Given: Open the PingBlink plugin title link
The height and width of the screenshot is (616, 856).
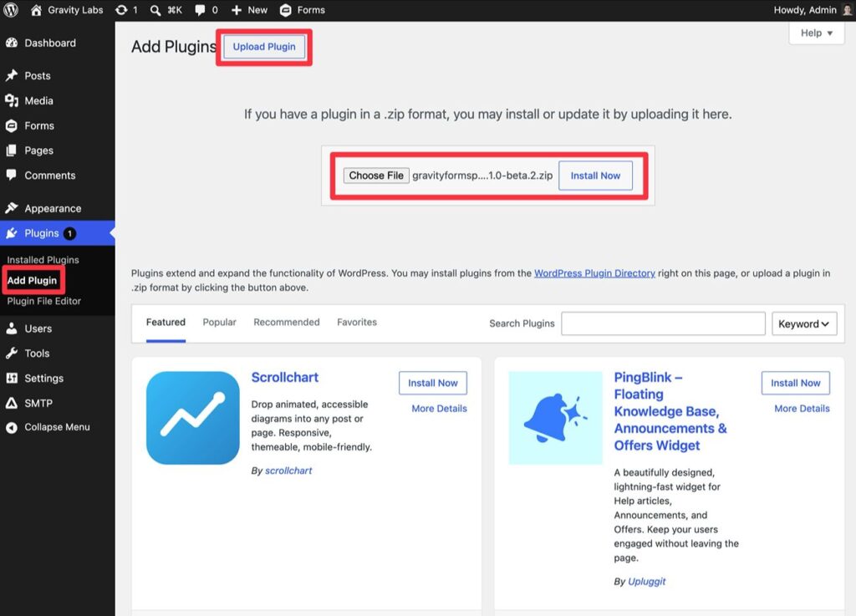Looking at the screenshot, I should (x=670, y=411).
